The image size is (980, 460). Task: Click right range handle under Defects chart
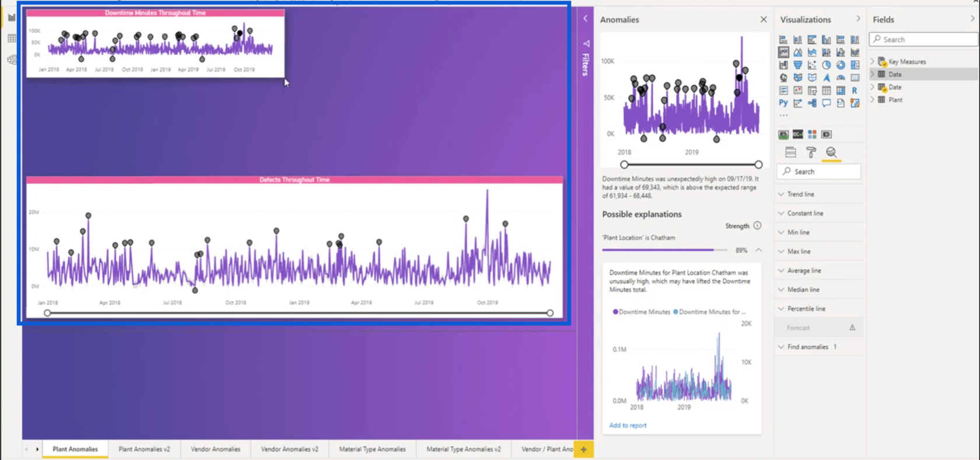550,313
